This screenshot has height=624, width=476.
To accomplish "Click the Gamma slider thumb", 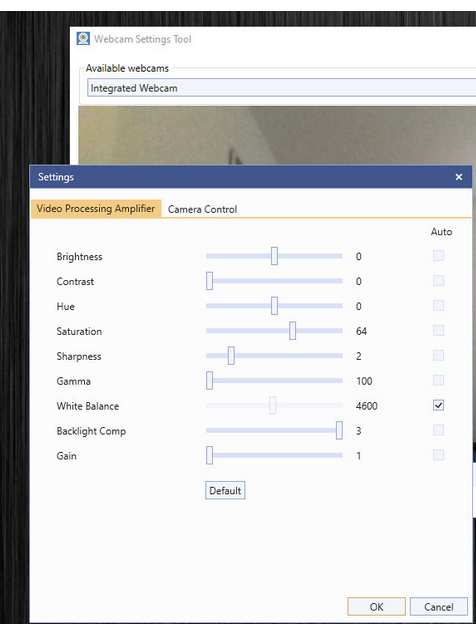I will pyautogui.click(x=209, y=380).
